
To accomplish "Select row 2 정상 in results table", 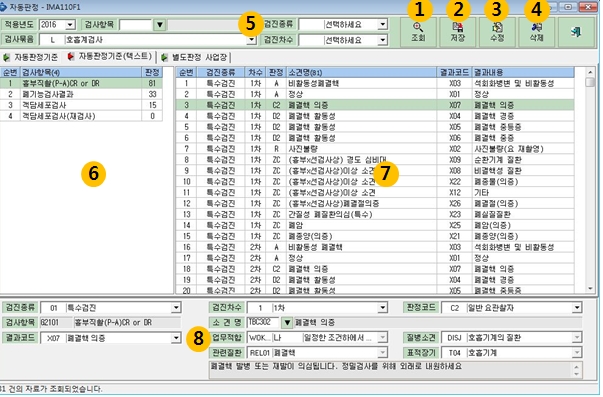I will click(x=375, y=94).
